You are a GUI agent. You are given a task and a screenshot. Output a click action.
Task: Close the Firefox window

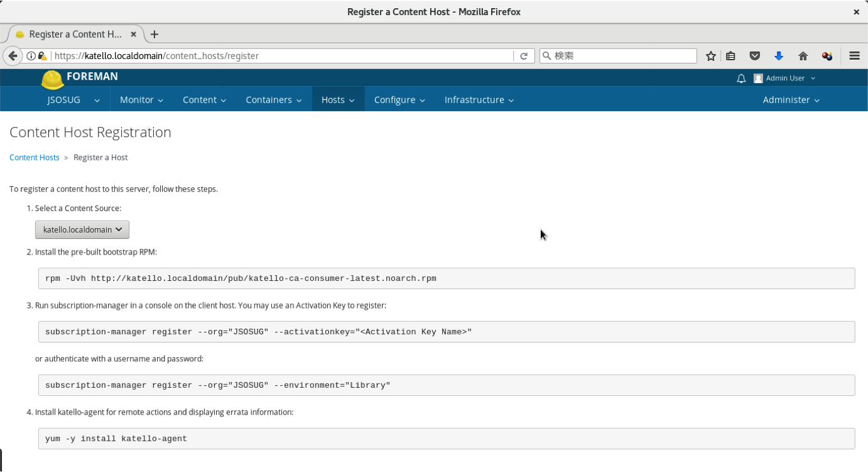click(x=856, y=12)
